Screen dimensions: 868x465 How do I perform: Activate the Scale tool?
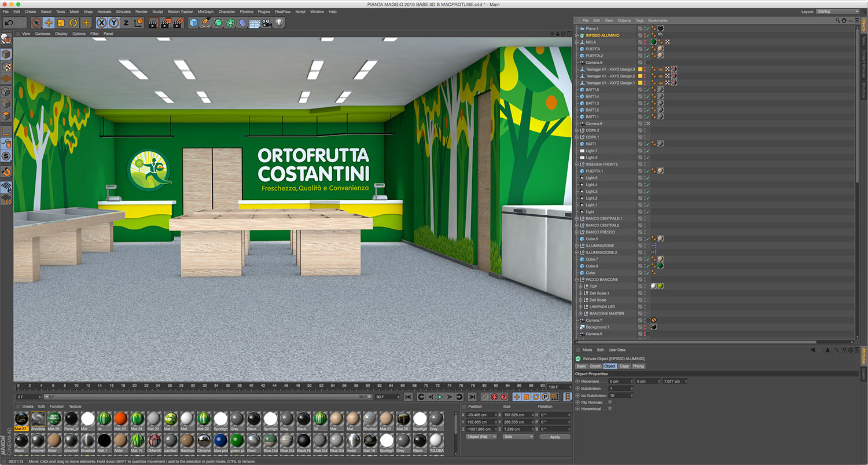pyautogui.click(x=61, y=23)
